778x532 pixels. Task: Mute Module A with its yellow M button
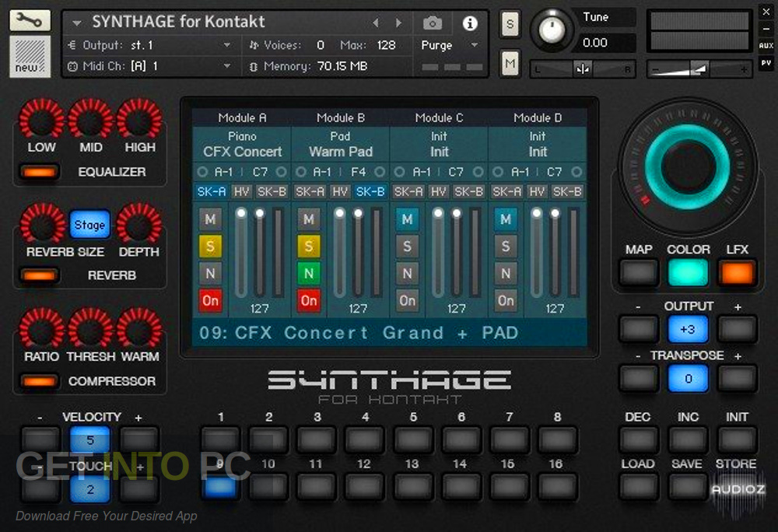tap(209, 219)
